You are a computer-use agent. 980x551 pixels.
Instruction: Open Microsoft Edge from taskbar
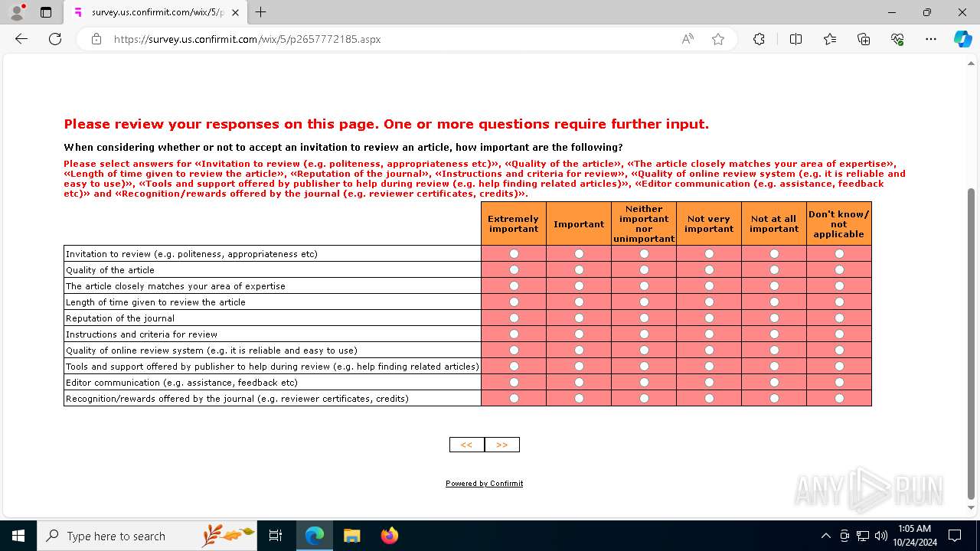pyautogui.click(x=315, y=536)
